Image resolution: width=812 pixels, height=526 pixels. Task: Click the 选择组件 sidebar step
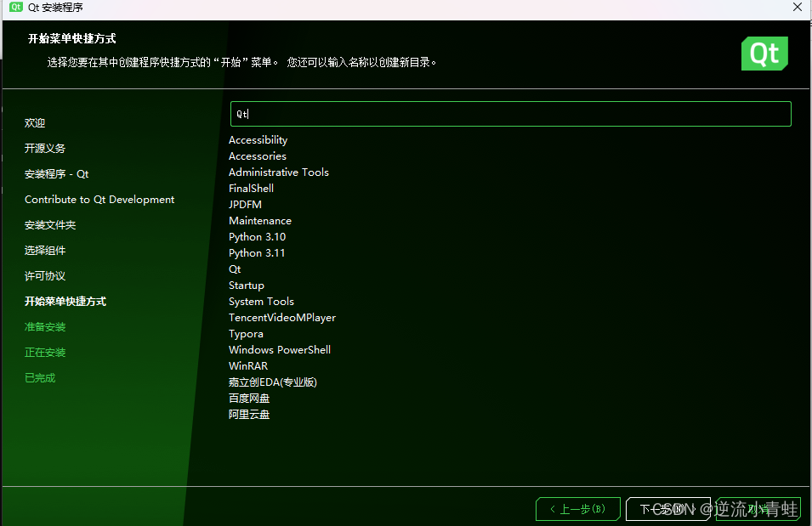pos(44,250)
